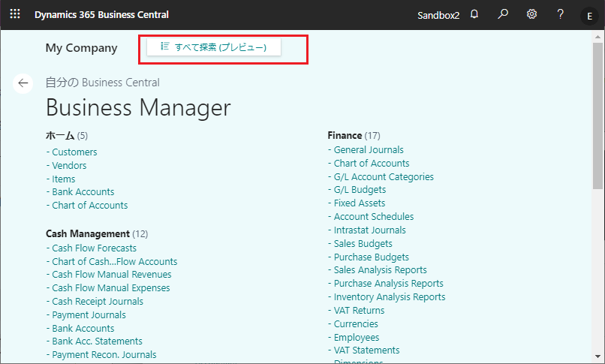Viewport: 605px width, 364px height.
Task: Open Payment Recon. Journals link
Action: click(x=104, y=355)
